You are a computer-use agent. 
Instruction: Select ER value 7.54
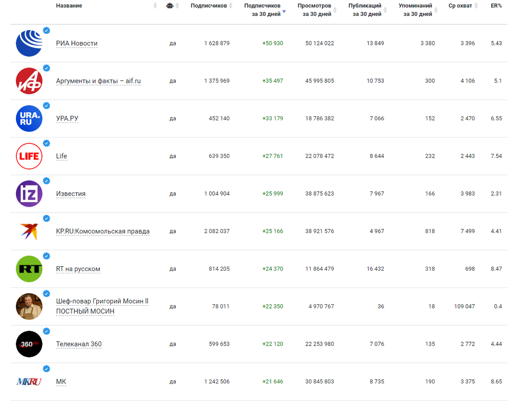point(497,156)
